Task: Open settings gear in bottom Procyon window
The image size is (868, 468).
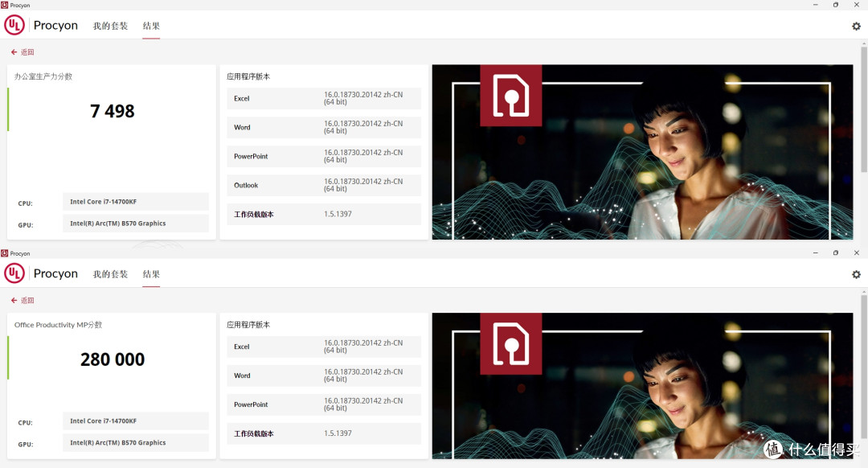Action: (x=856, y=274)
